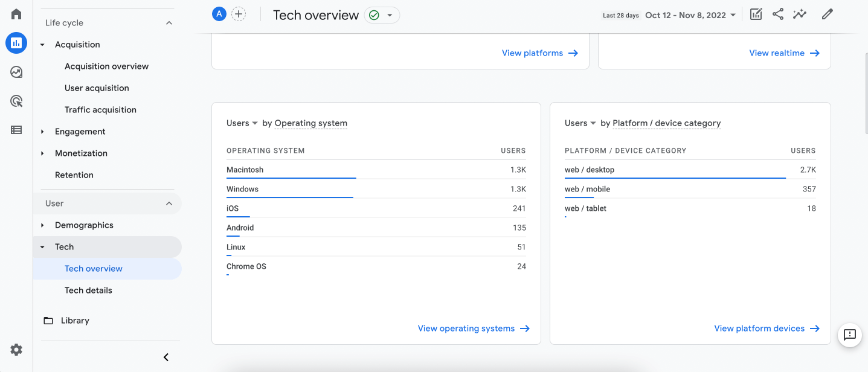
Task: Click the Share this report icon
Action: pos(778,14)
